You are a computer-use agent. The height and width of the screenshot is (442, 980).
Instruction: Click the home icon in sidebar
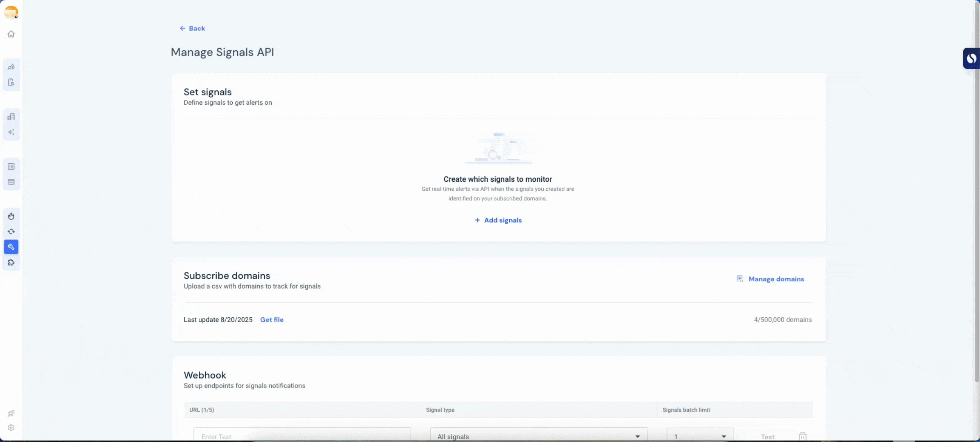coord(11,34)
